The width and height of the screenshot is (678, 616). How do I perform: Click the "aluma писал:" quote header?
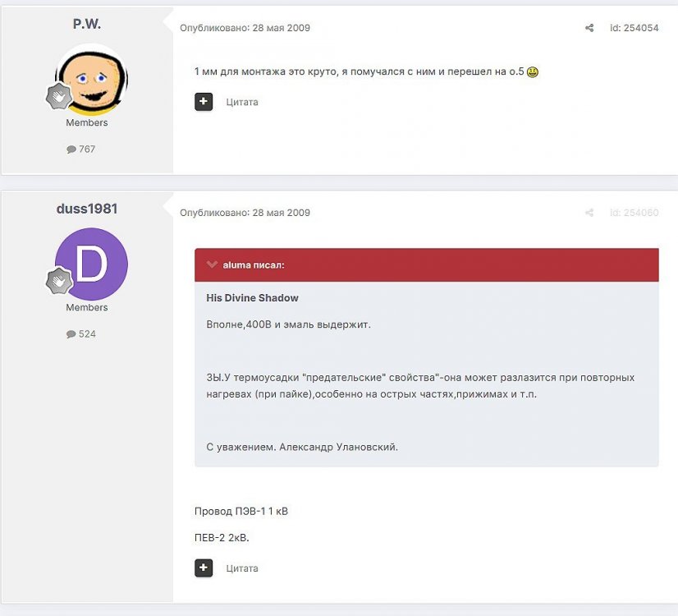254,265
